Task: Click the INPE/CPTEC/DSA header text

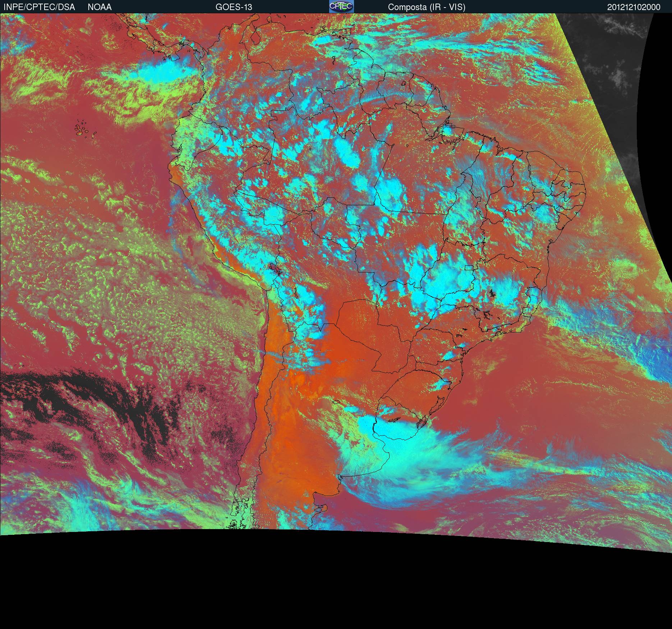Action: point(39,7)
